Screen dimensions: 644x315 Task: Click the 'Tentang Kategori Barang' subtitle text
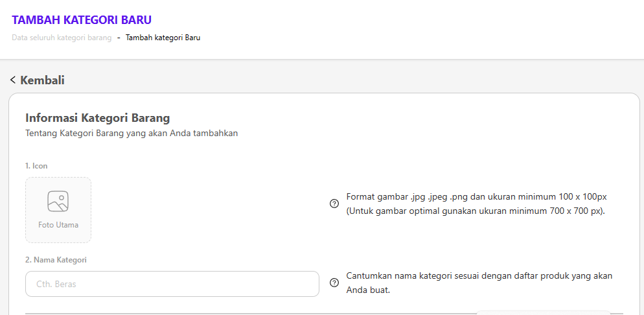coord(132,134)
